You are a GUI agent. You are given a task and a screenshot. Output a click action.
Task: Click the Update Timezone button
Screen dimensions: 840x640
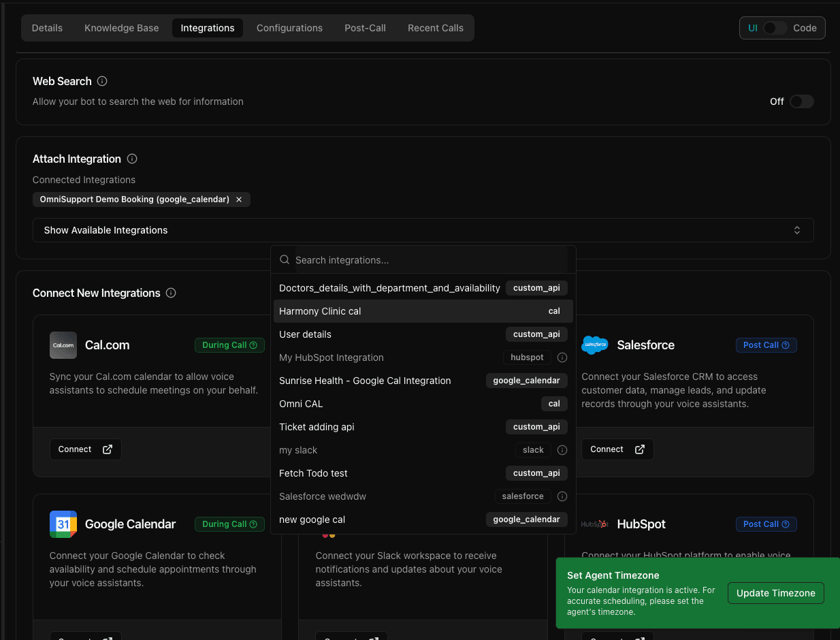click(775, 593)
